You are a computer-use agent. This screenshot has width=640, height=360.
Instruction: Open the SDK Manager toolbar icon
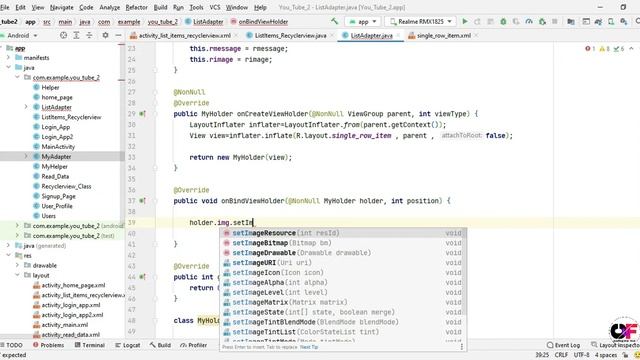pos(624,21)
